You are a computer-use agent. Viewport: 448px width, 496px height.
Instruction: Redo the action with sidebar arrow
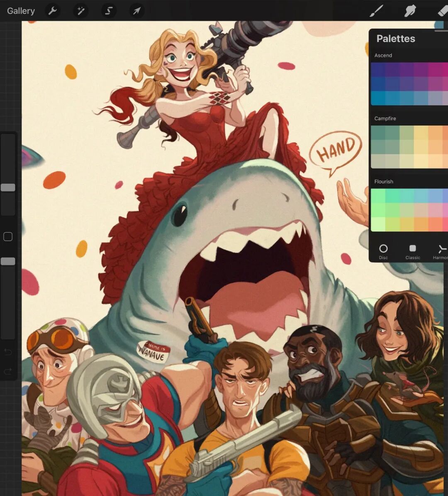point(8,371)
